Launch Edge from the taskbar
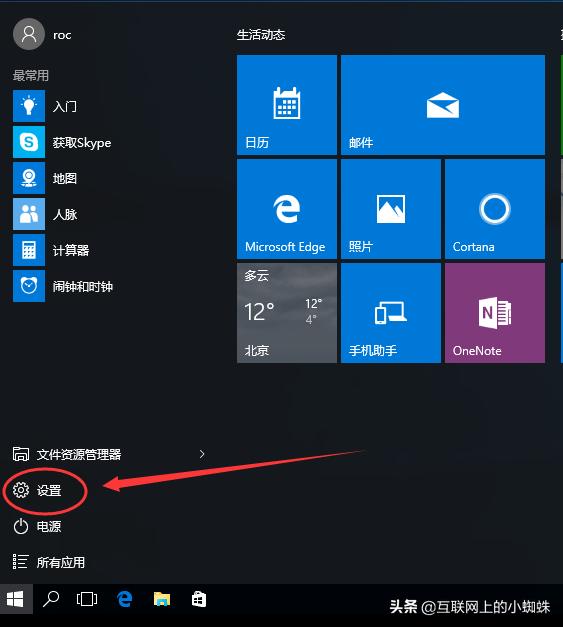The width and height of the screenshot is (563, 627). tap(124, 599)
